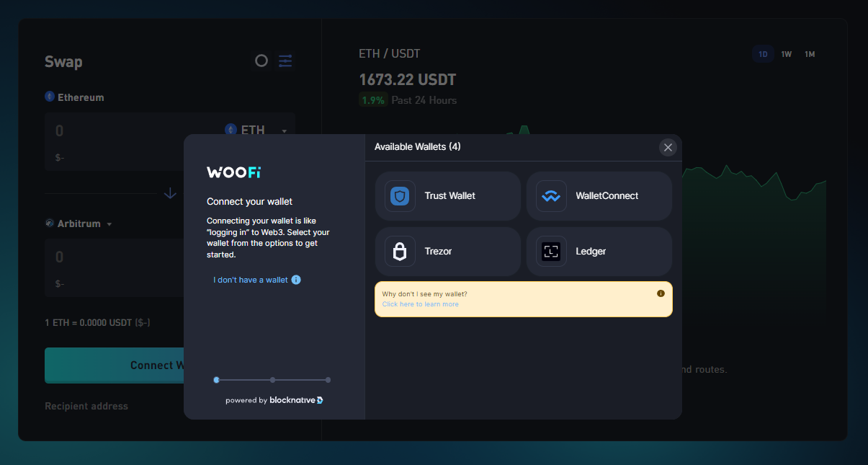The image size is (868, 465).
Task: Click the 1 ETH = 0.0000 USDT rate
Action: pyautogui.click(x=98, y=322)
